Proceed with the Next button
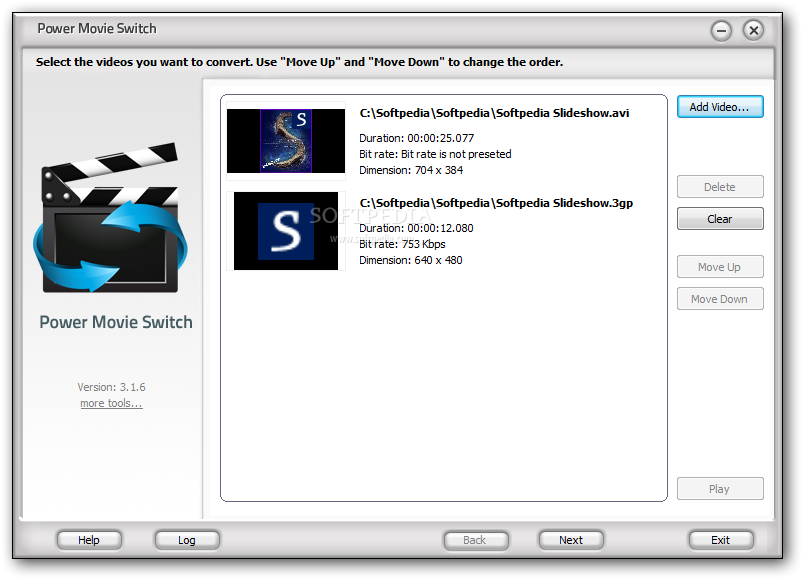803x579 pixels. [571, 540]
